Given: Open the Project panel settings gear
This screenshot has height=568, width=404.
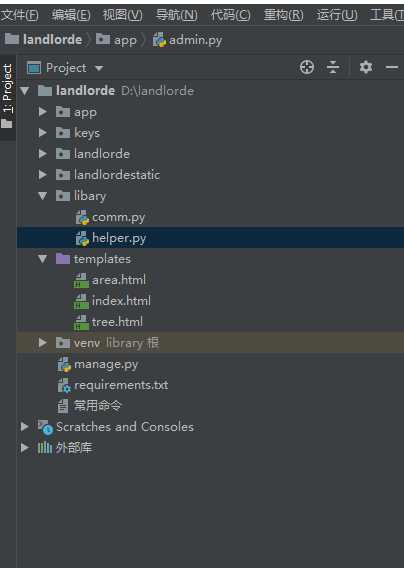Looking at the screenshot, I should click(366, 67).
